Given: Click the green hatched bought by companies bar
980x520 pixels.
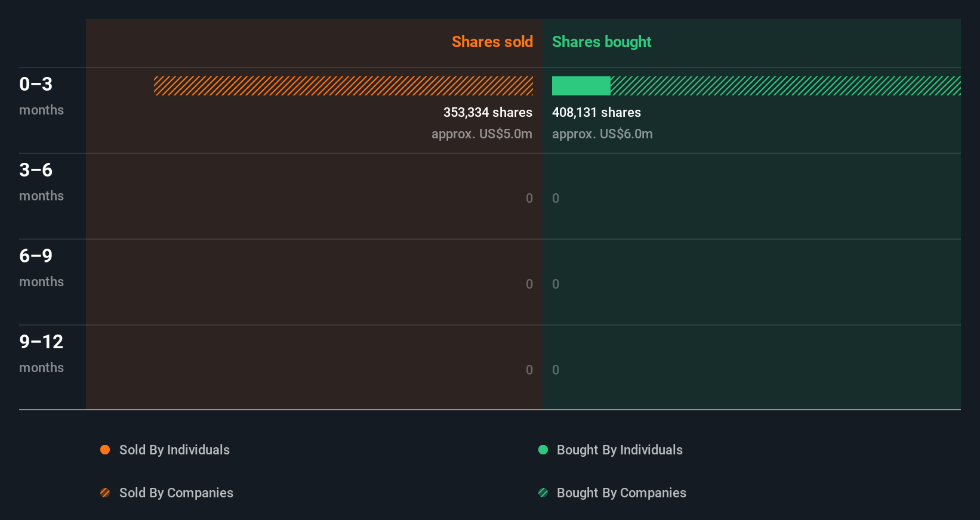Looking at the screenshot, I should [785, 86].
